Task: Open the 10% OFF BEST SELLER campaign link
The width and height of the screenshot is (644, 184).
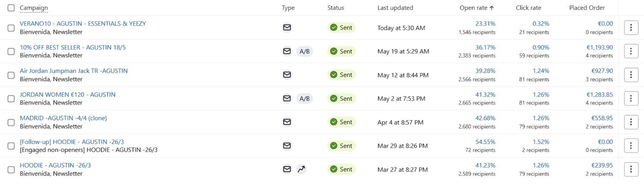Action: tap(73, 47)
